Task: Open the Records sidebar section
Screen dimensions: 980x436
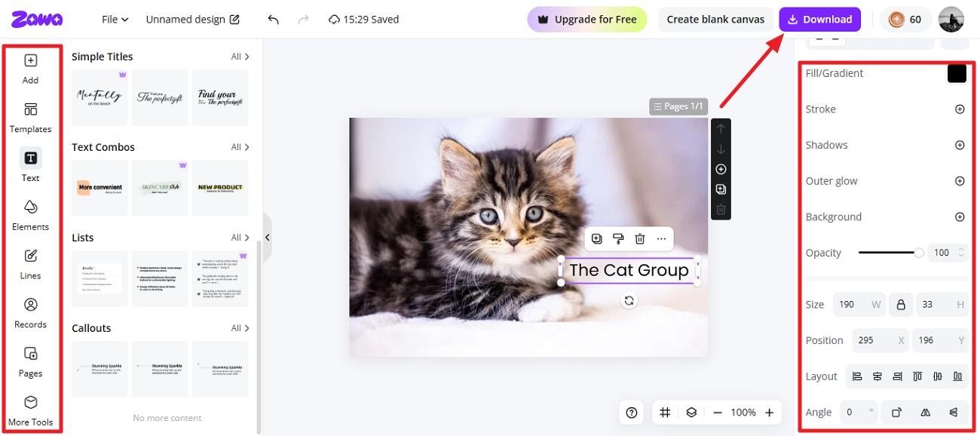Action: click(30, 313)
